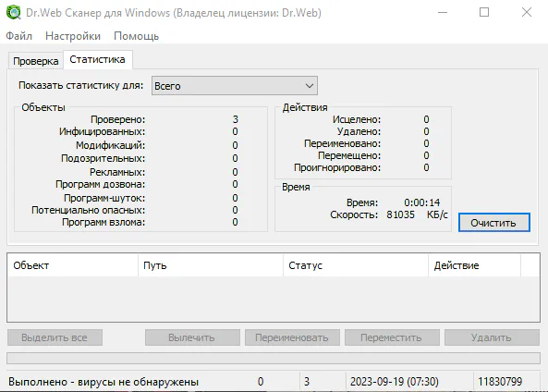Click the dropdown arrow next to Всего

coord(309,86)
